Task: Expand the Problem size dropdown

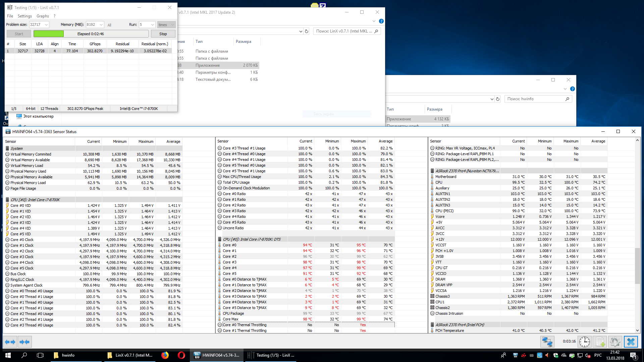Action: (x=46, y=25)
